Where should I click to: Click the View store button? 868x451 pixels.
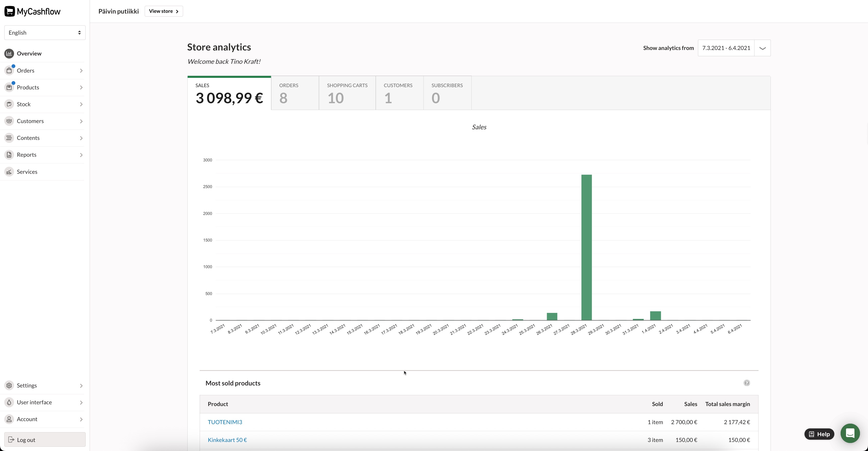pyautogui.click(x=164, y=11)
